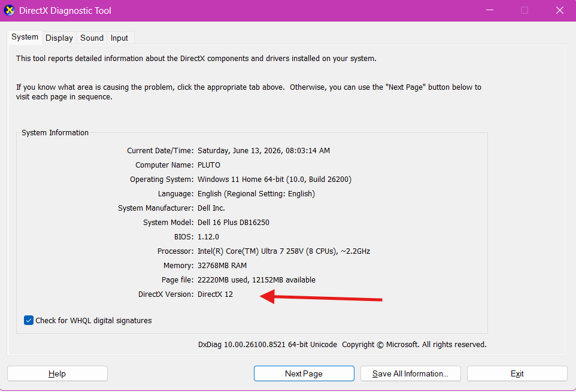Minimize the DirectX Diagnostic Tool window
The width and height of the screenshot is (576, 392).
point(490,10)
